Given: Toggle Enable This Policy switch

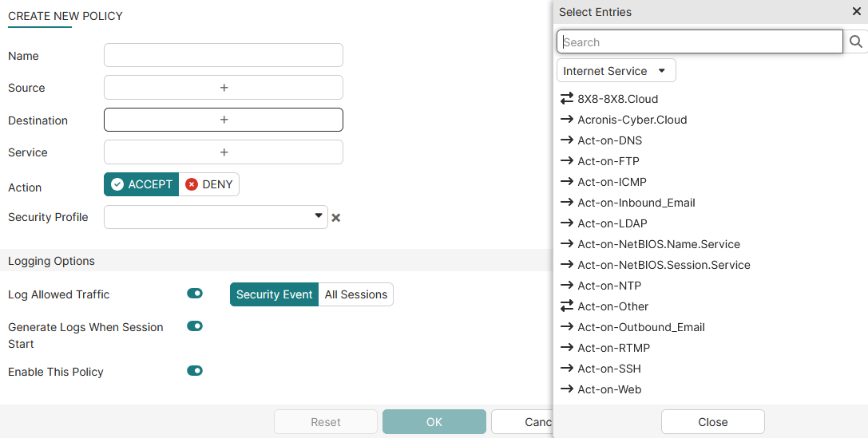Looking at the screenshot, I should tap(195, 371).
